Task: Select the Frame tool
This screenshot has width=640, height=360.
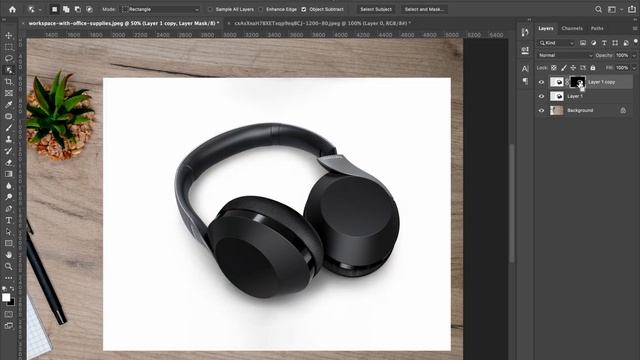Action: (x=9, y=93)
